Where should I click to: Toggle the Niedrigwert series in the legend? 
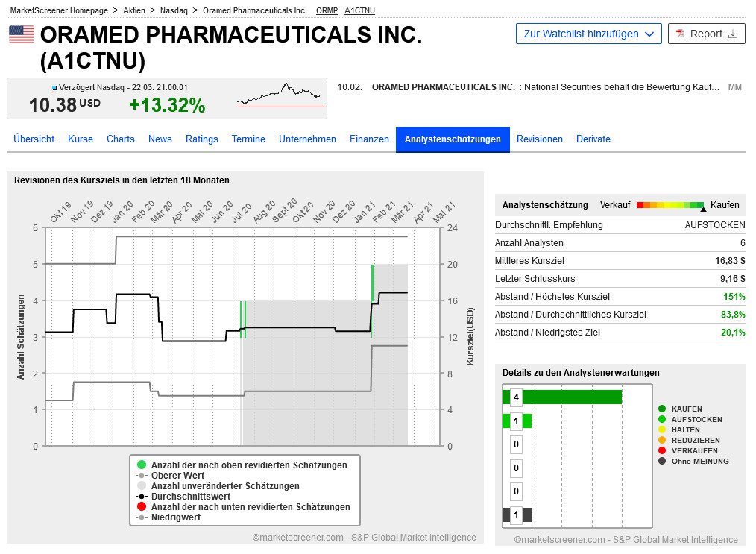141,517
